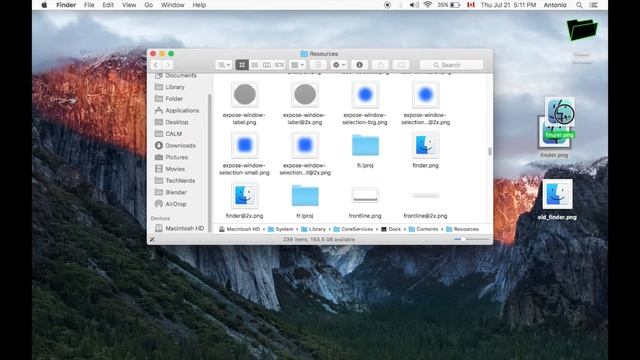Select the expose-window-selection-big.png icon
This screenshot has height=360, width=640.
click(x=365, y=94)
